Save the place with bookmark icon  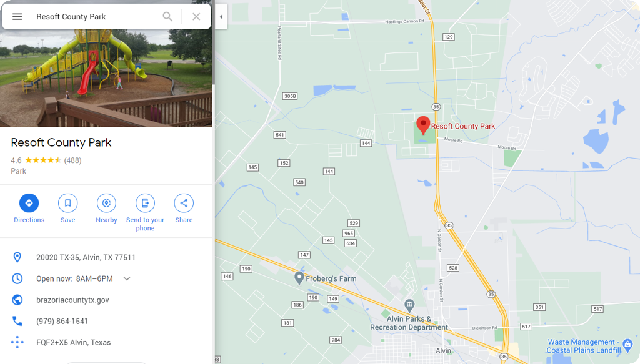[67, 203]
